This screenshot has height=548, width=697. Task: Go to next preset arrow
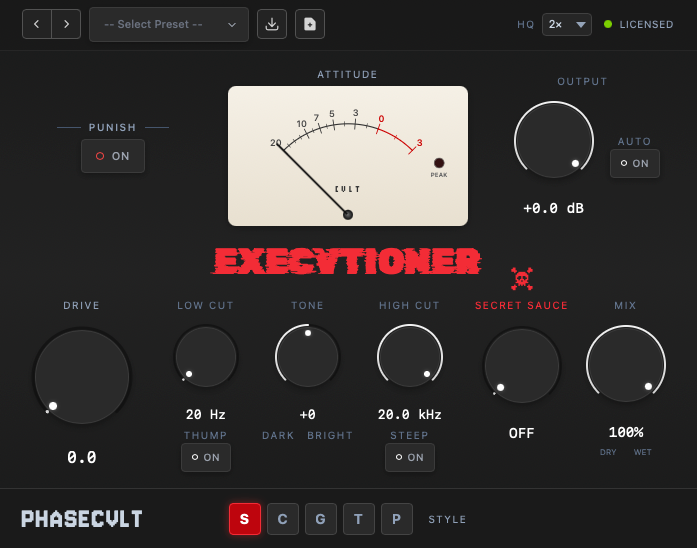point(66,24)
